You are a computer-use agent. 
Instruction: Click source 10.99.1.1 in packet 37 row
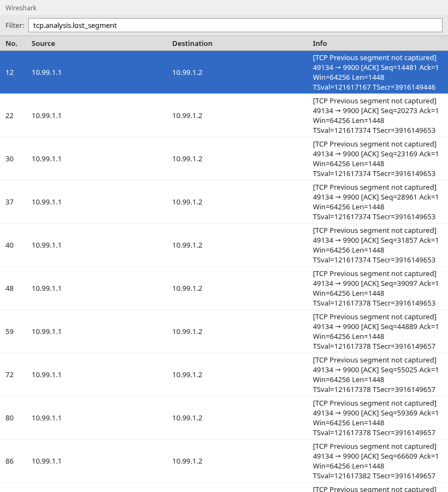pyautogui.click(x=46, y=202)
